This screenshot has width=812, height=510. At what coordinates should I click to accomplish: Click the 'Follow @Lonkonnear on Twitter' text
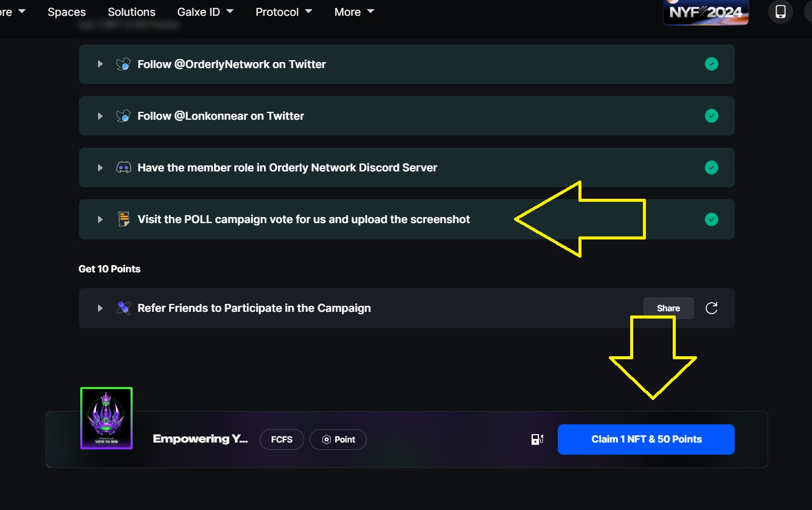pyautogui.click(x=221, y=116)
